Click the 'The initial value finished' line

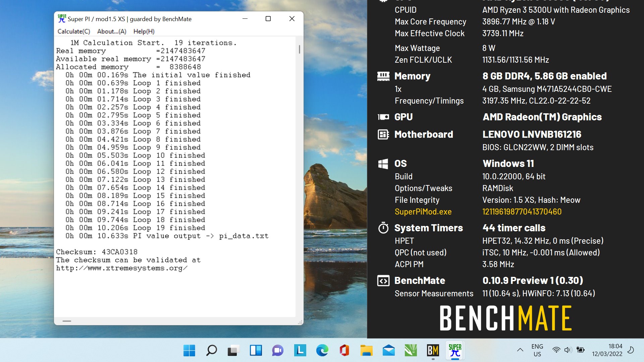[x=158, y=75]
